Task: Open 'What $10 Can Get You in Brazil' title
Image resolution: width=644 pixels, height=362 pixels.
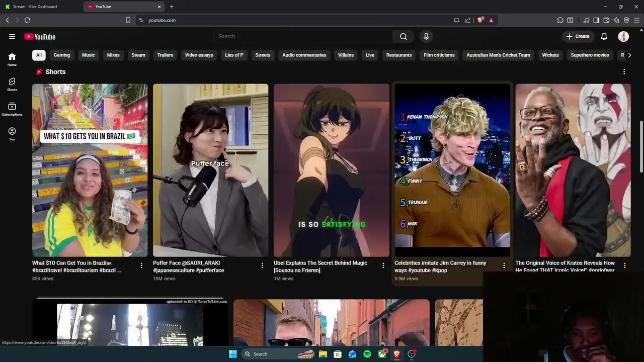Action: (x=76, y=266)
